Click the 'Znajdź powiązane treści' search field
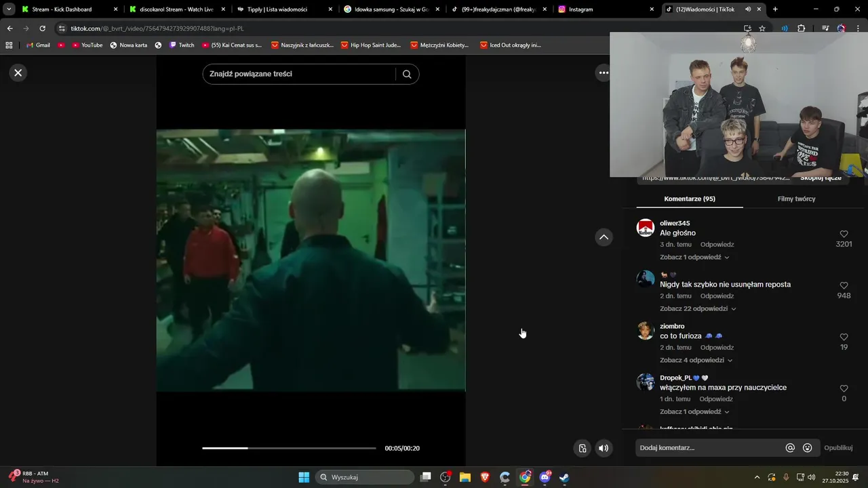 click(298, 74)
